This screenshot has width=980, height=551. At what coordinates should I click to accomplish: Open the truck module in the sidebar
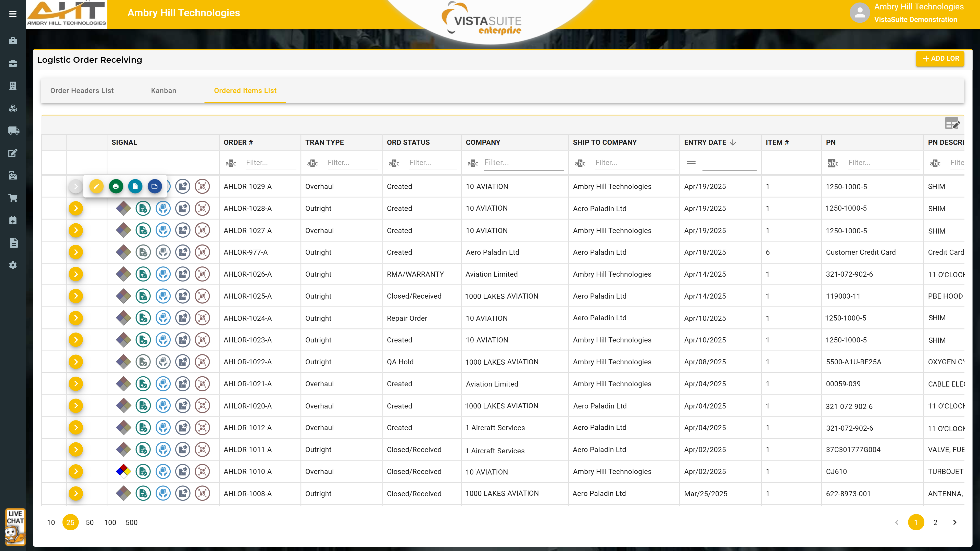pyautogui.click(x=13, y=131)
